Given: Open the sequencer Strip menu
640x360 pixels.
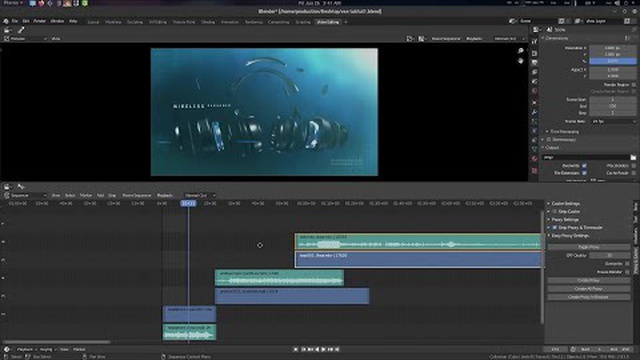Looking at the screenshot, I should 112,196.
